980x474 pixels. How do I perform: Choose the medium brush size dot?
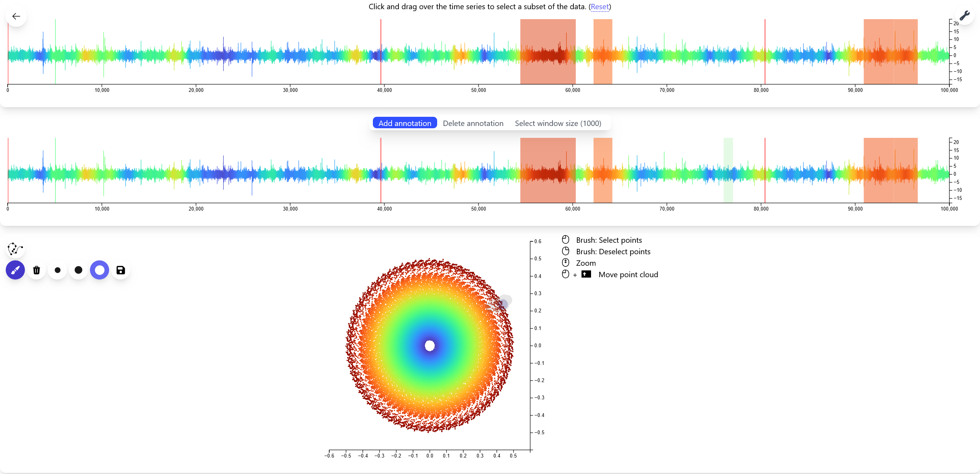[x=78, y=270]
